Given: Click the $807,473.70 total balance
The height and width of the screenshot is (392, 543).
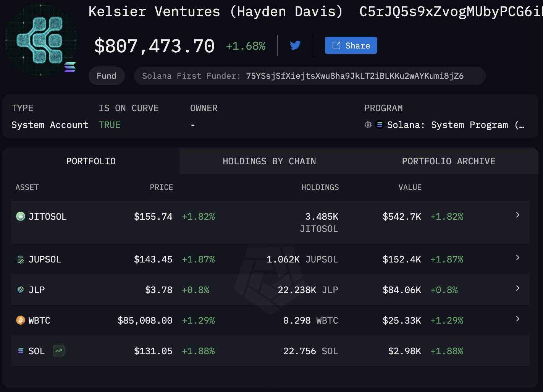Looking at the screenshot, I should (154, 46).
